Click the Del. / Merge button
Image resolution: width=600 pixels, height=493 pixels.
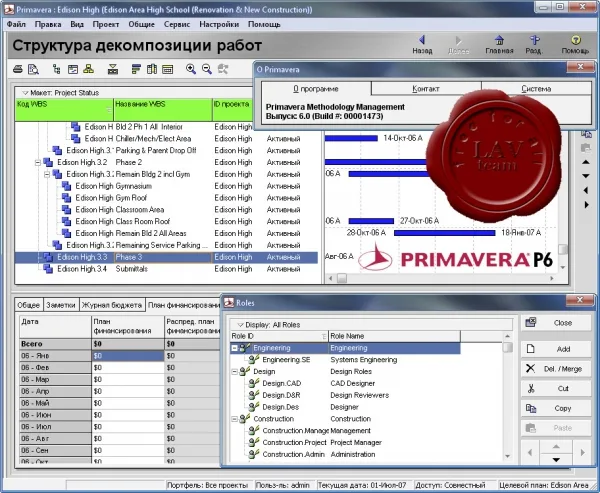pyautogui.click(x=556, y=369)
